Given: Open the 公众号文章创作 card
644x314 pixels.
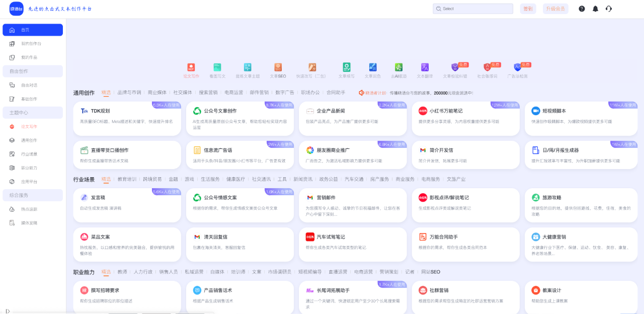Looking at the screenshot, I should 240,119.
